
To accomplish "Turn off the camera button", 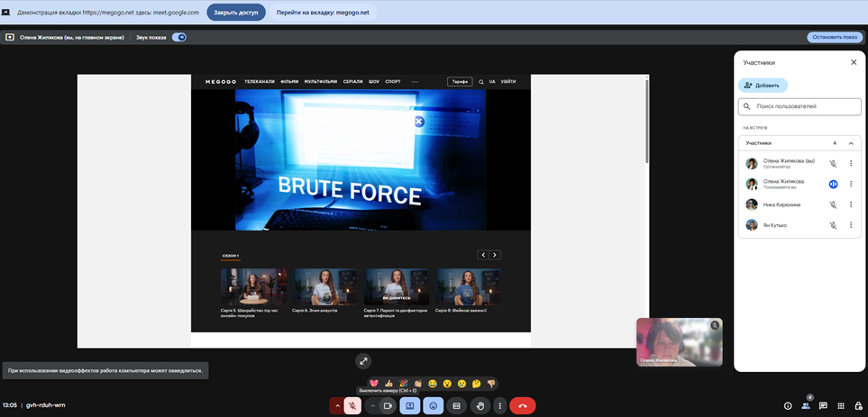I will [388, 406].
